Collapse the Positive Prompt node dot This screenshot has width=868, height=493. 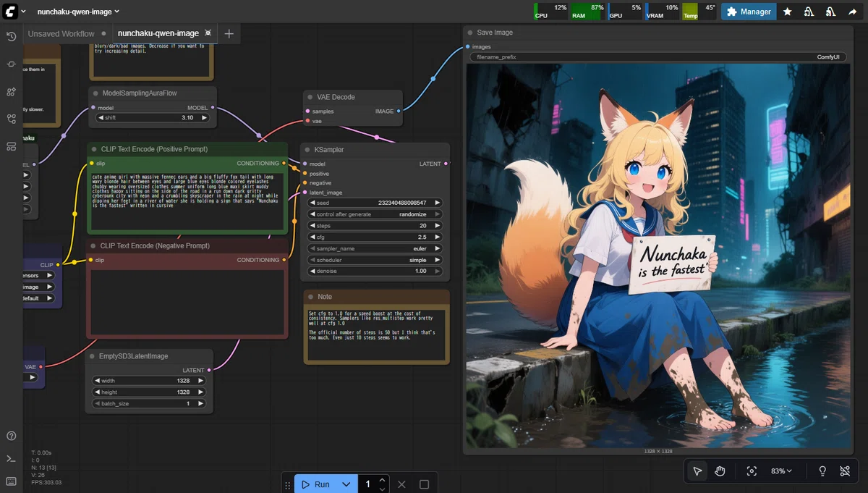(94, 149)
